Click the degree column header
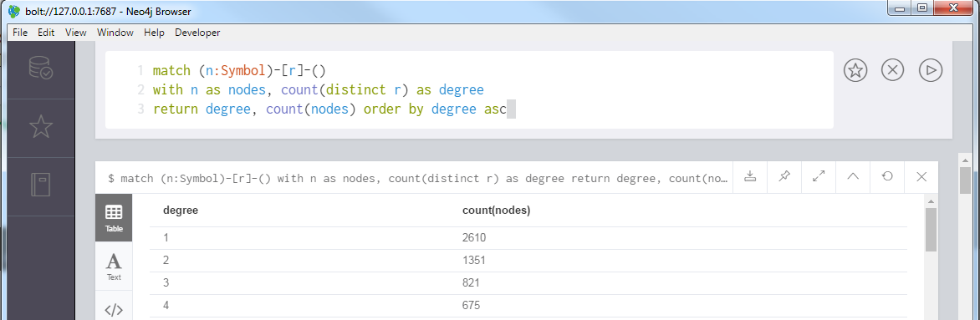The image size is (980, 320). click(x=181, y=211)
